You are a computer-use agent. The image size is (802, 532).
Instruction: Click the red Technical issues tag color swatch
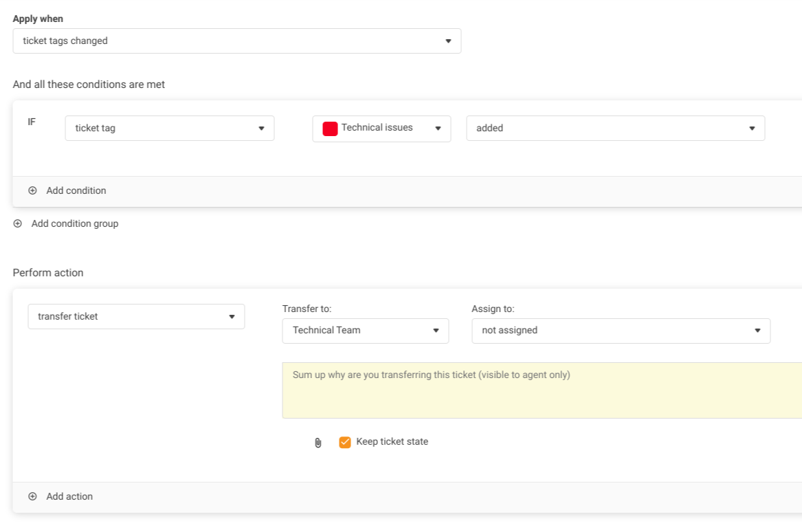coord(330,129)
